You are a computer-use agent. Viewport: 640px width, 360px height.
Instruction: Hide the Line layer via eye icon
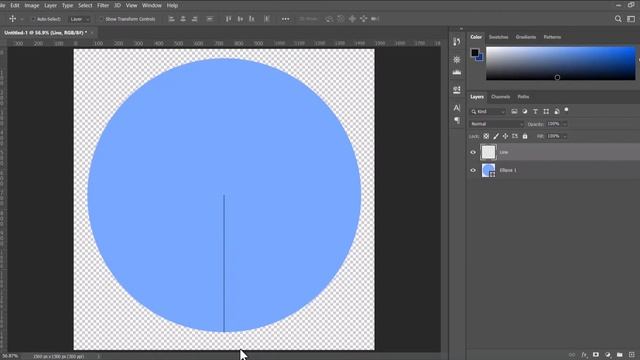[473, 152]
